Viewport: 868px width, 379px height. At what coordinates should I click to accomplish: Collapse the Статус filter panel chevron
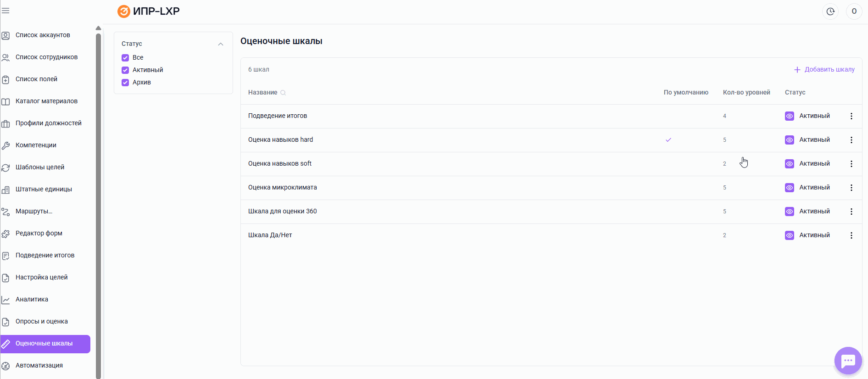click(221, 44)
